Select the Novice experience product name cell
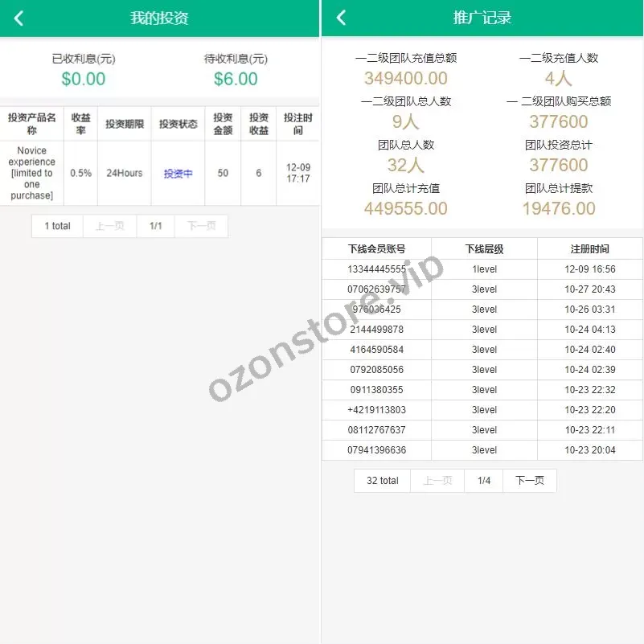Screen dimensions: 644x644 pyautogui.click(x=32, y=173)
